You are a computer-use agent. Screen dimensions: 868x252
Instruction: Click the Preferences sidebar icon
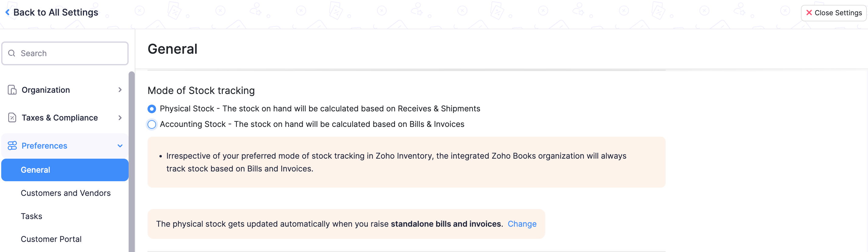pos(12,146)
